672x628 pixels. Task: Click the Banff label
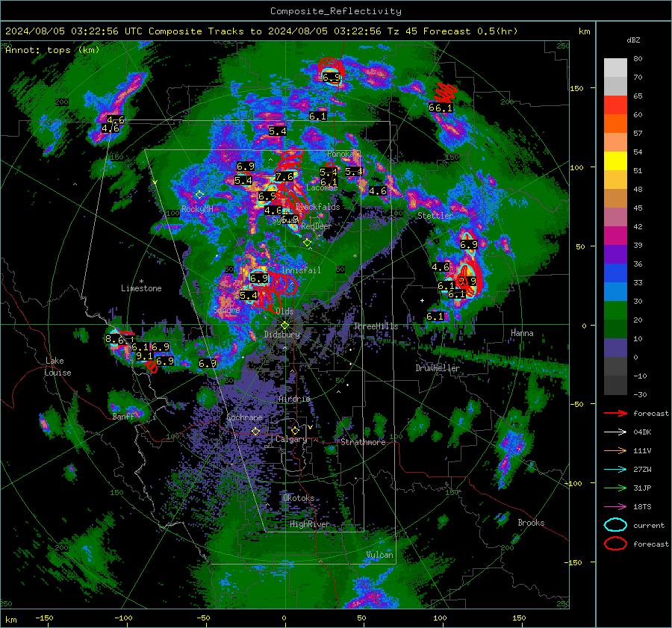coord(123,417)
